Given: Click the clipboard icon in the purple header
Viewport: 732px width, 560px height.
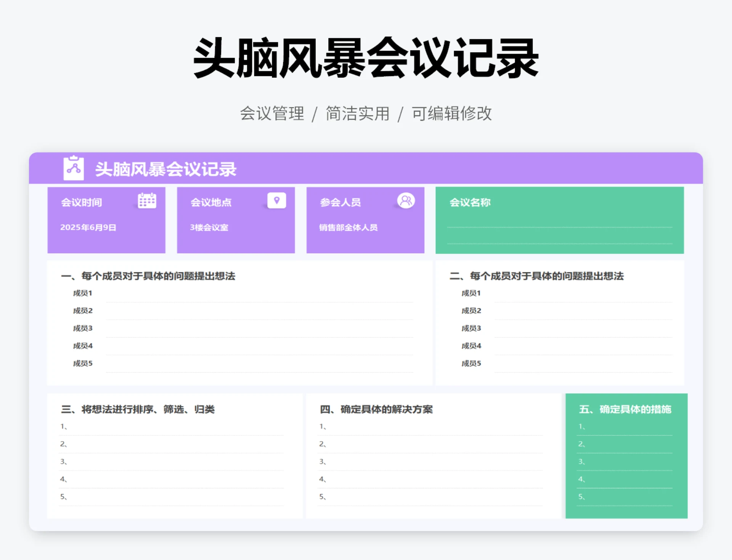Looking at the screenshot, I should [74, 168].
